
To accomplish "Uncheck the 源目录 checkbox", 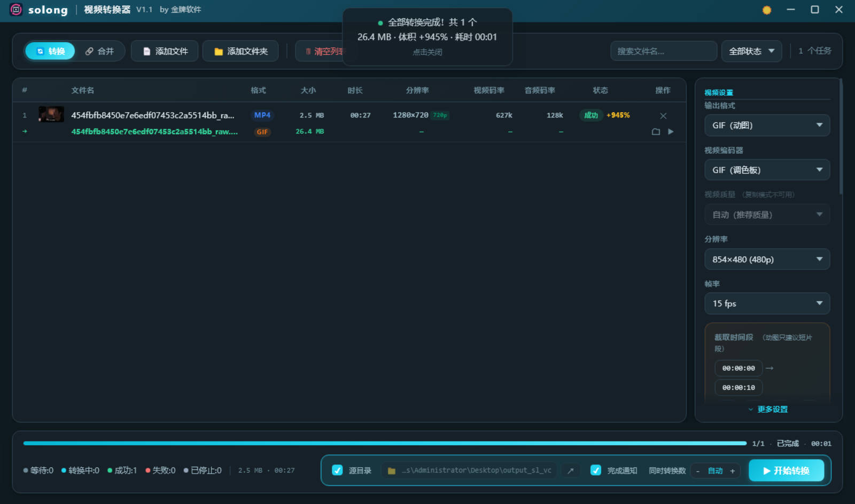I will (x=337, y=470).
